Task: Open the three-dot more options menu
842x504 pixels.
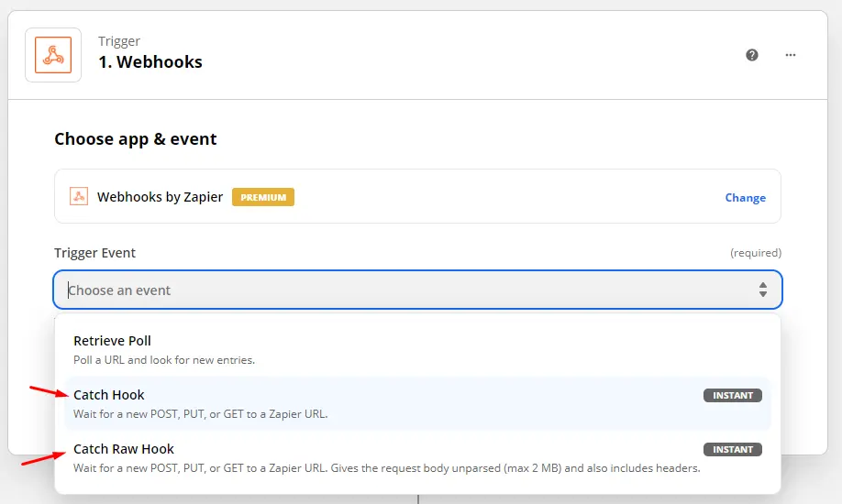Action: tap(791, 55)
